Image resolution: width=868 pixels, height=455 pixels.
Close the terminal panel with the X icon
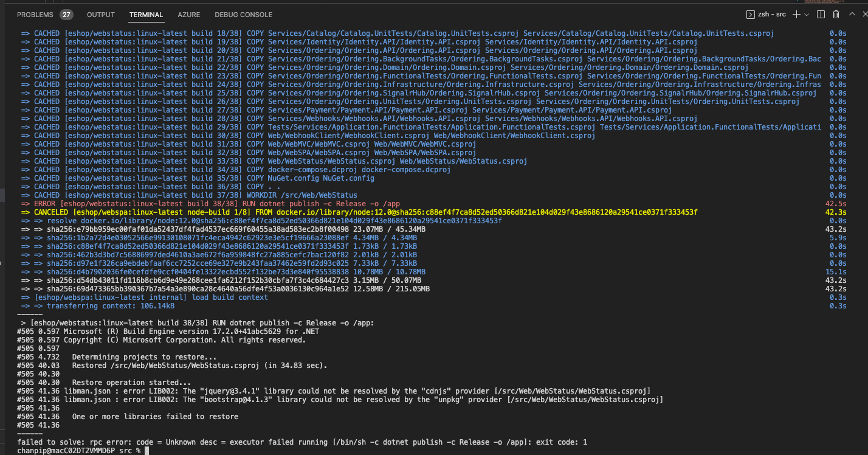(x=864, y=14)
